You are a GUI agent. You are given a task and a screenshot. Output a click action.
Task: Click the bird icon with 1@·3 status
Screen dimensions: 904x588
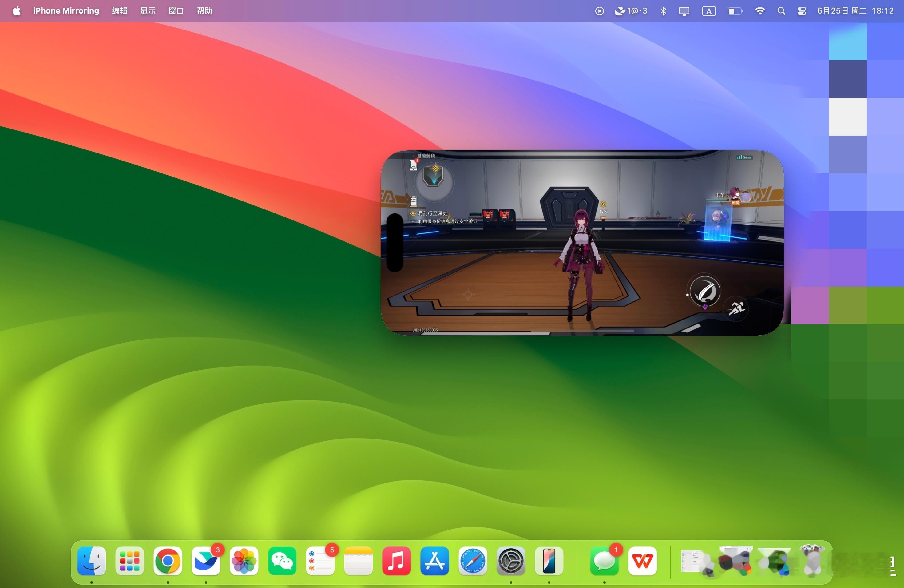pyautogui.click(x=631, y=11)
